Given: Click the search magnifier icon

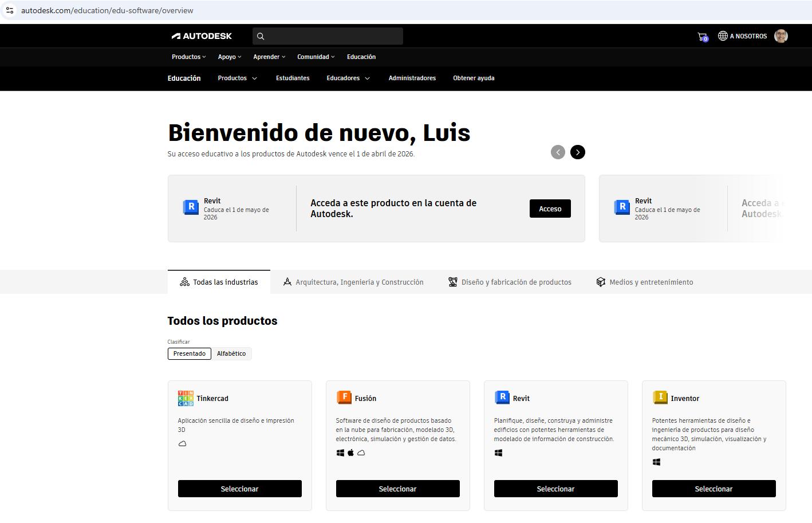Looking at the screenshot, I should point(261,36).
